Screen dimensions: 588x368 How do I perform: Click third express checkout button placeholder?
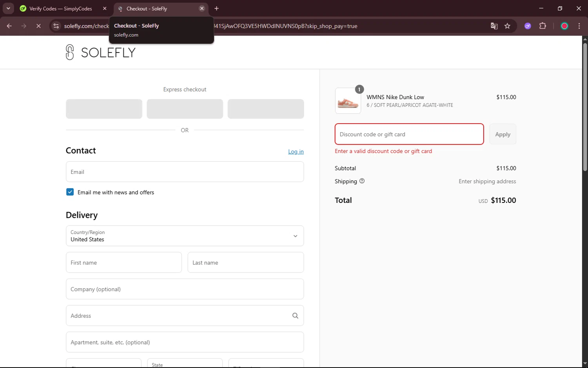(266, 109)
